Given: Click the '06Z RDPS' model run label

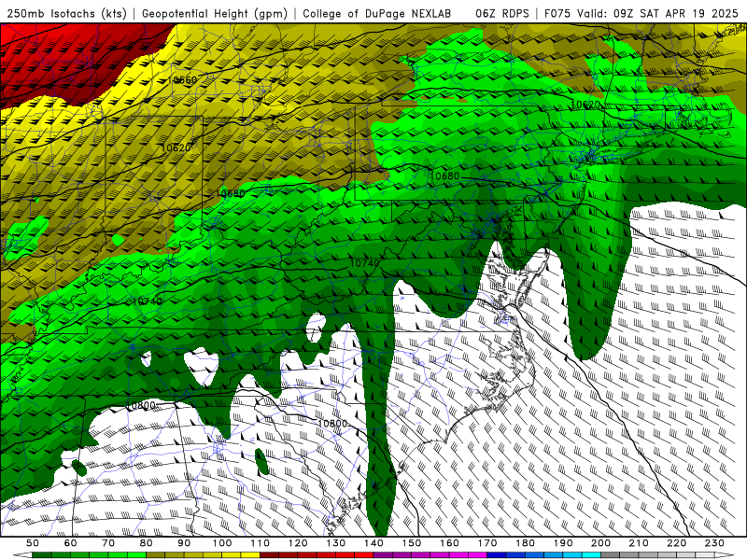Looking at the screenshot, I should pos(502,13).
